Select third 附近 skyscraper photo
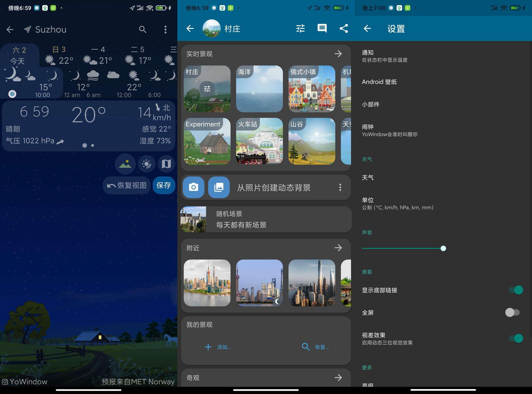The image size is (532, 394). coord(312,283)
